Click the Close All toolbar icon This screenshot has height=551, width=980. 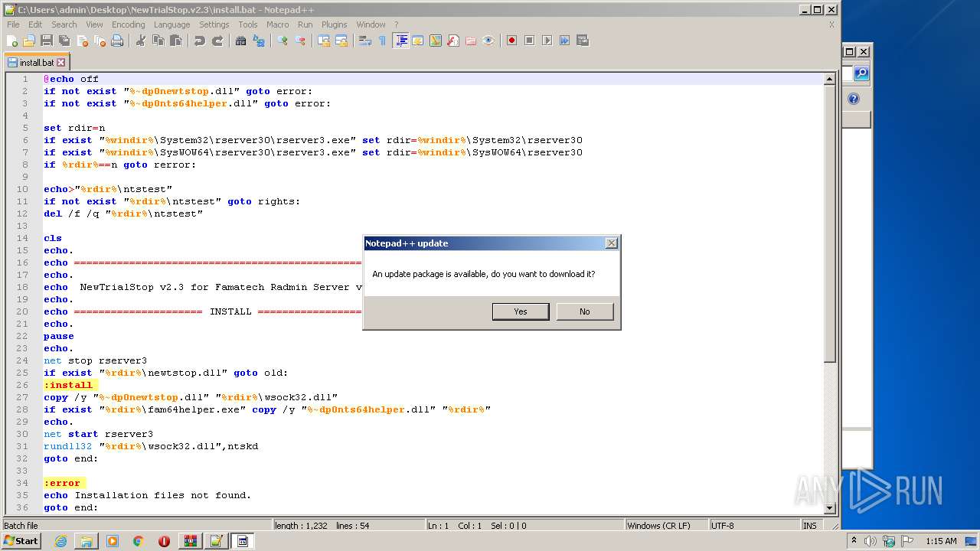point(100,41)
